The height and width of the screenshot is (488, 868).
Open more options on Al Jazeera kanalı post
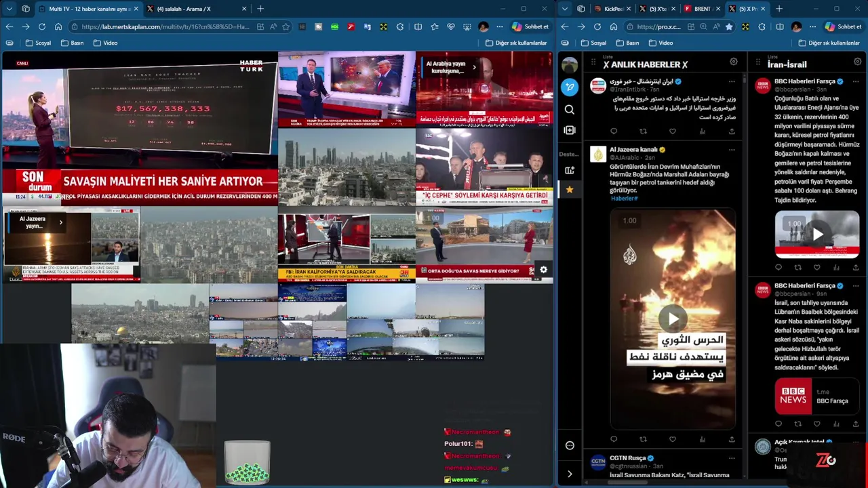pyautogui.click(x=731, y=150)
